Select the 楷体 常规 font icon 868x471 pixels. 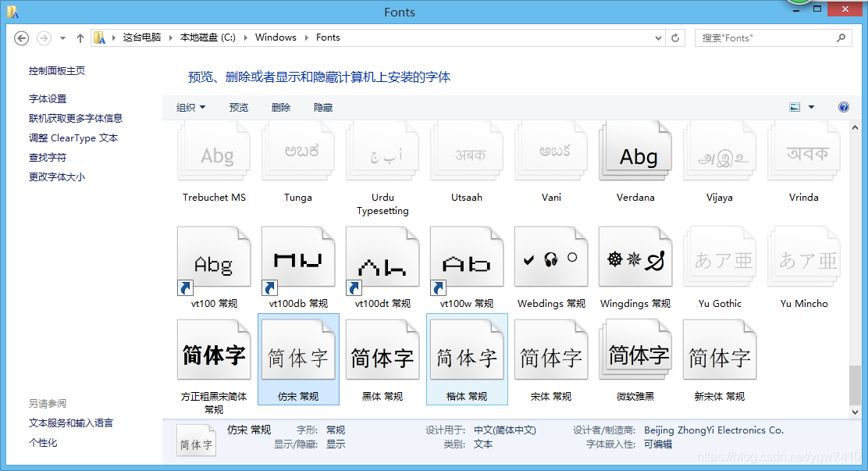pos(467,350)
